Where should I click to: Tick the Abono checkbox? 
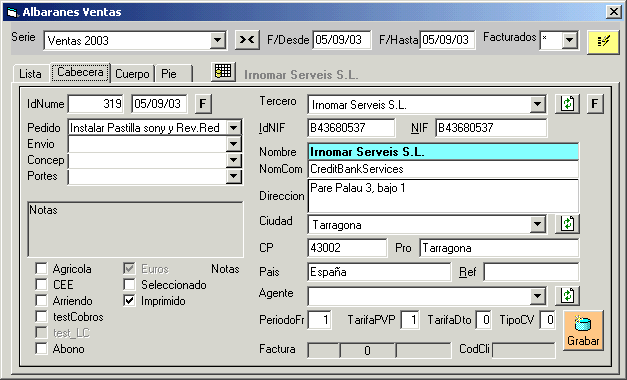tap(41, 348)
